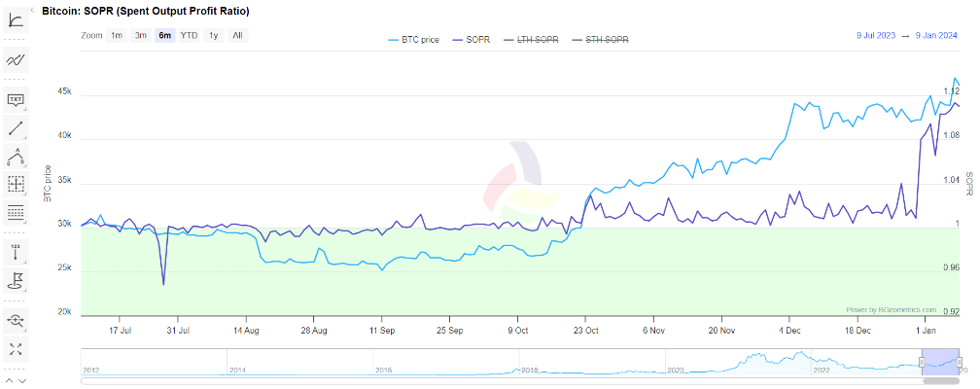Open submenu arrow of Fibonacci tool
The image size is (980, 389).
click(x=25, y=222)
